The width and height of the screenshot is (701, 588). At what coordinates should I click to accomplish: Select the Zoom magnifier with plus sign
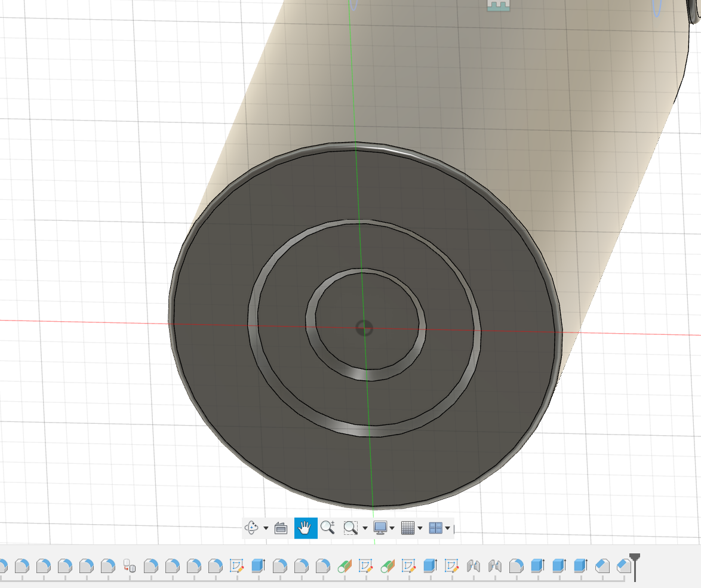coord(327,528)
